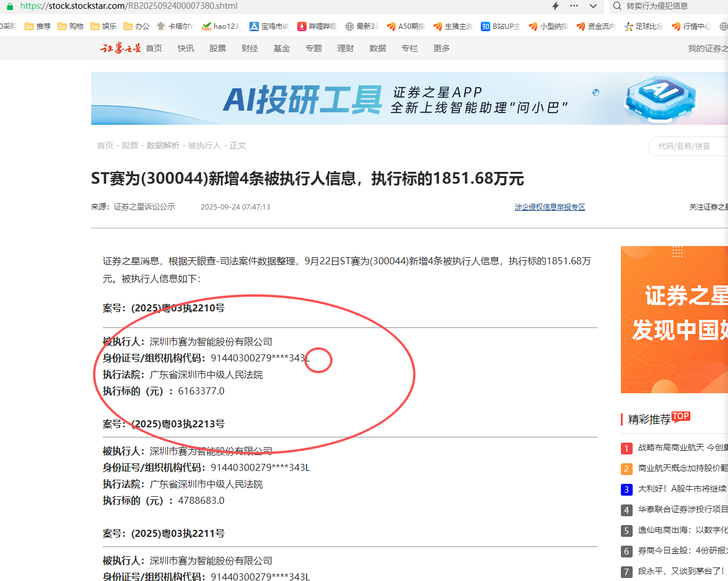Click case number (2025)粤03执2211号
The width and height of the screenshot is (728, 581).
click(x=178, y=533)
